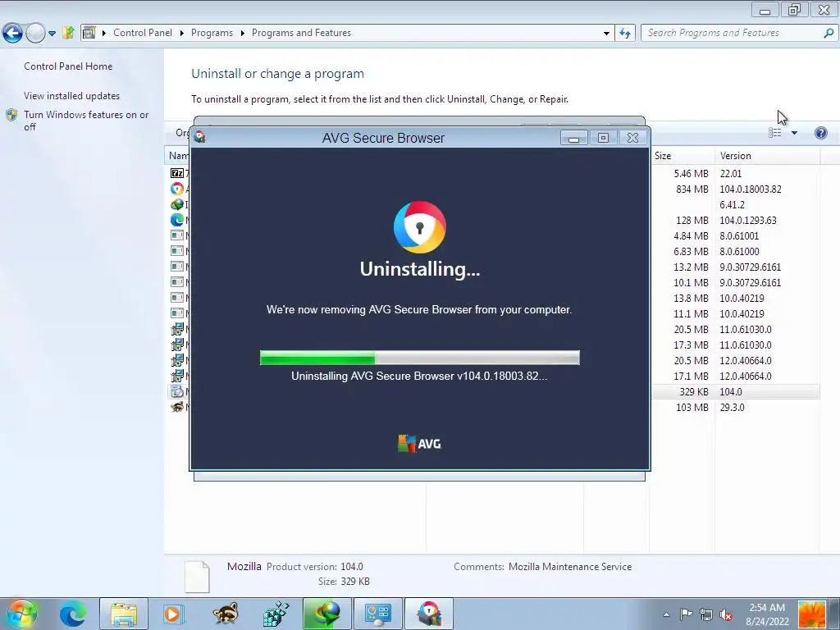Open View installed updates link
Viewport: 840px width, 630px height.
coord(72,96)
